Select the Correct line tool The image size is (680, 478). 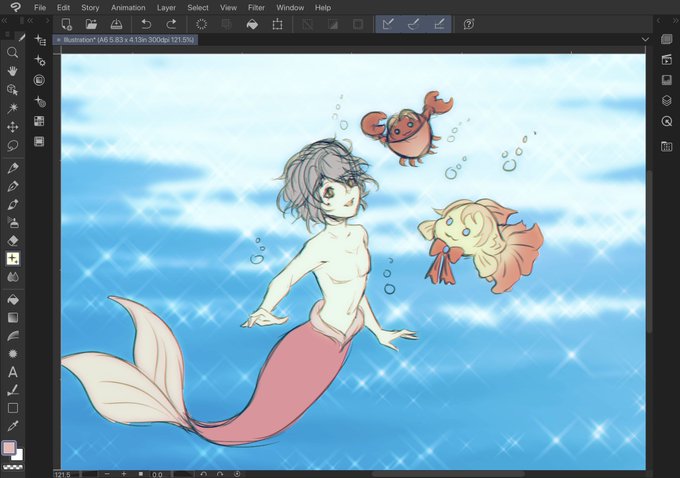13,390
